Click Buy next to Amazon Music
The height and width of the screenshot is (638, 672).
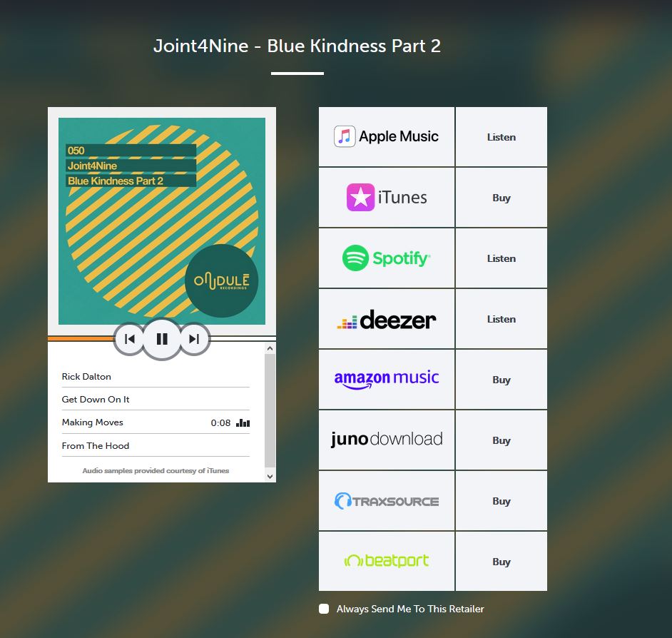[x=501, y=379]
